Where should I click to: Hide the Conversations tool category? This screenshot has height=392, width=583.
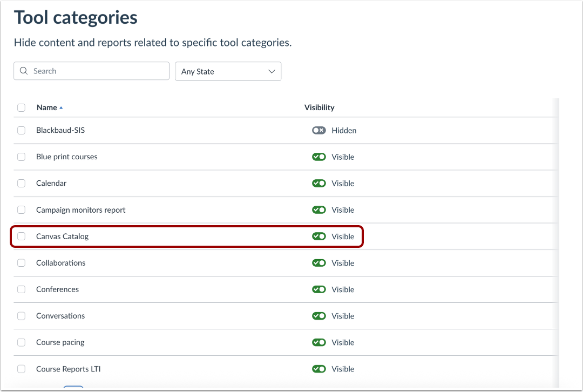pyautogui.click(x=319, y=316)
